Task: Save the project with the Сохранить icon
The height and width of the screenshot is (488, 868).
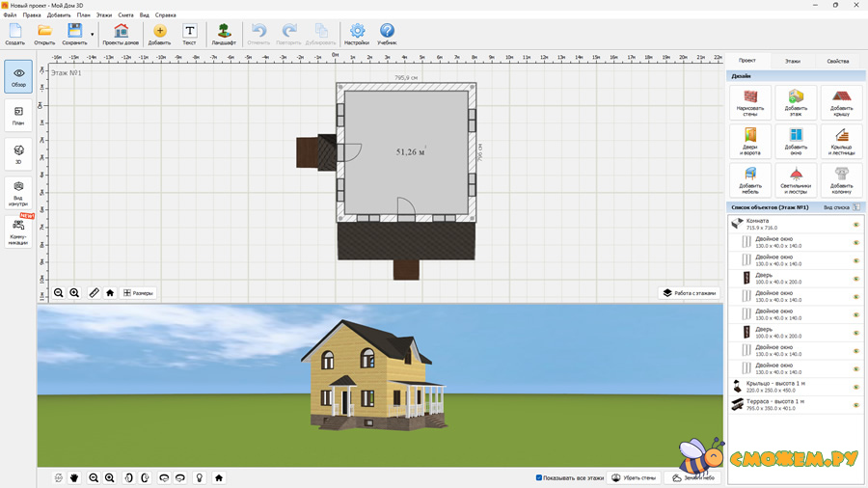Action: [x=74, y=35]
